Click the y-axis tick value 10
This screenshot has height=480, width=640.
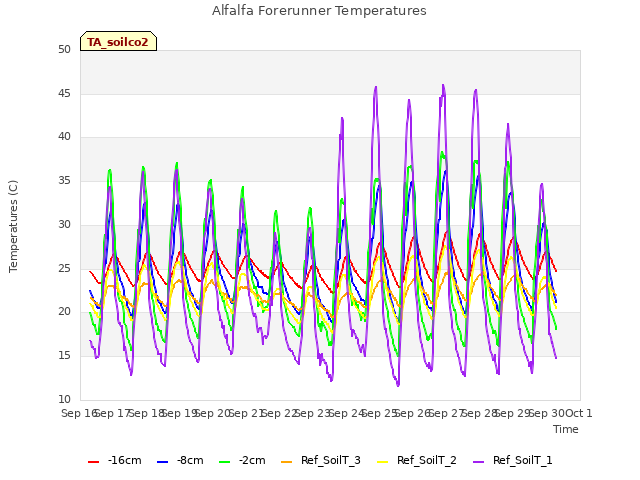(x=64, y=399)
